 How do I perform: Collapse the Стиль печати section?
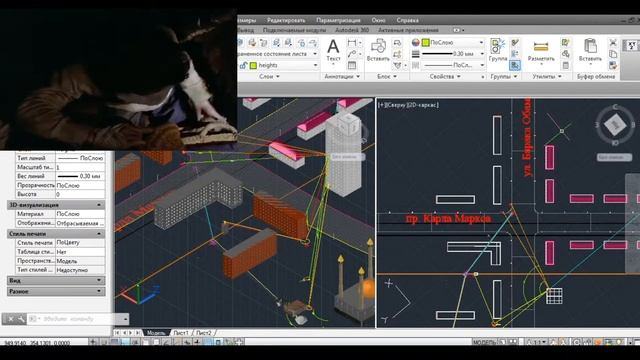point(99,234)
